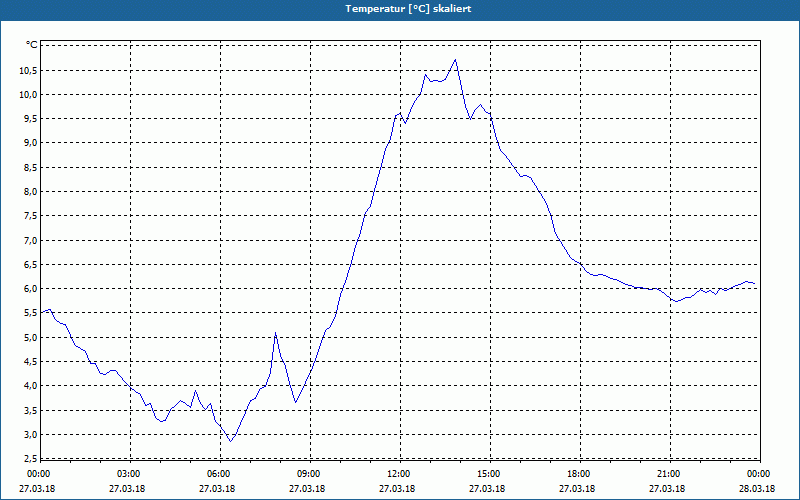Viewport: 800px width, 500px height.
Task: Click the 7,5 y-axis label
Action: tap(31, 216)
